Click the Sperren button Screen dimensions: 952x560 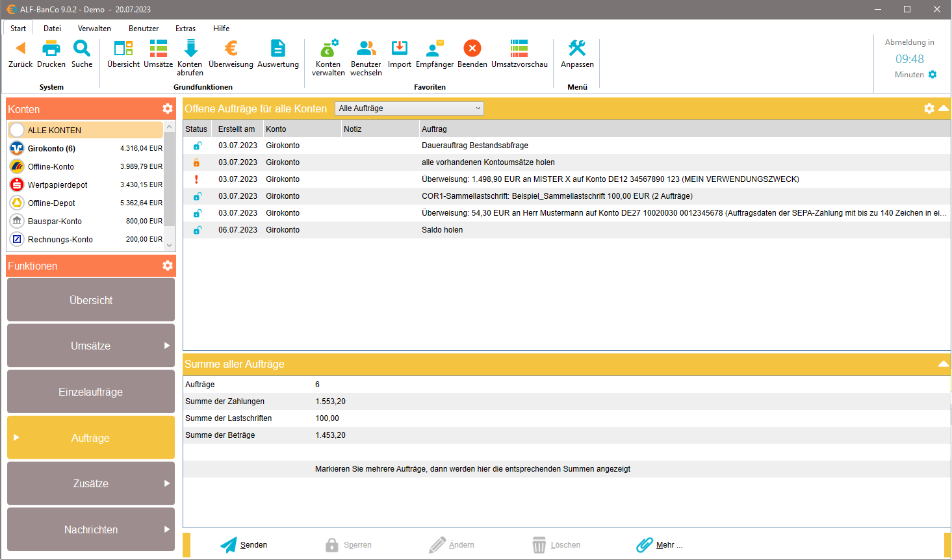[x=348, y=545]
